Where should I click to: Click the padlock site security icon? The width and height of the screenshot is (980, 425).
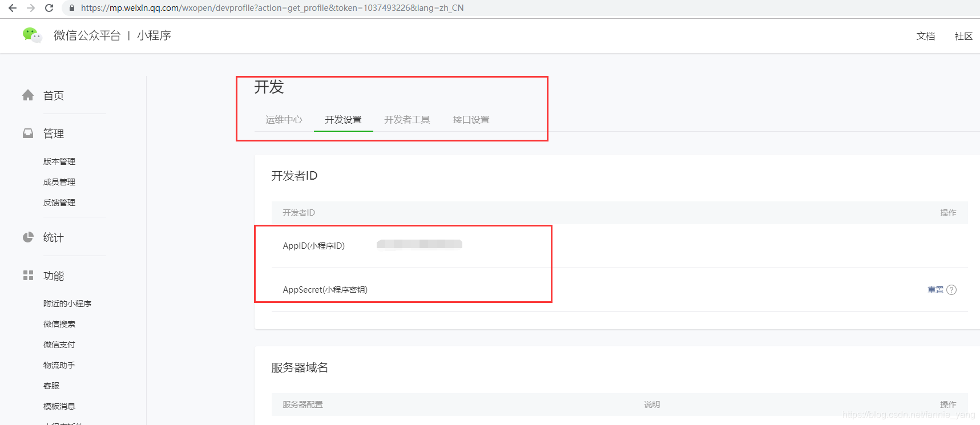[71, 8]
